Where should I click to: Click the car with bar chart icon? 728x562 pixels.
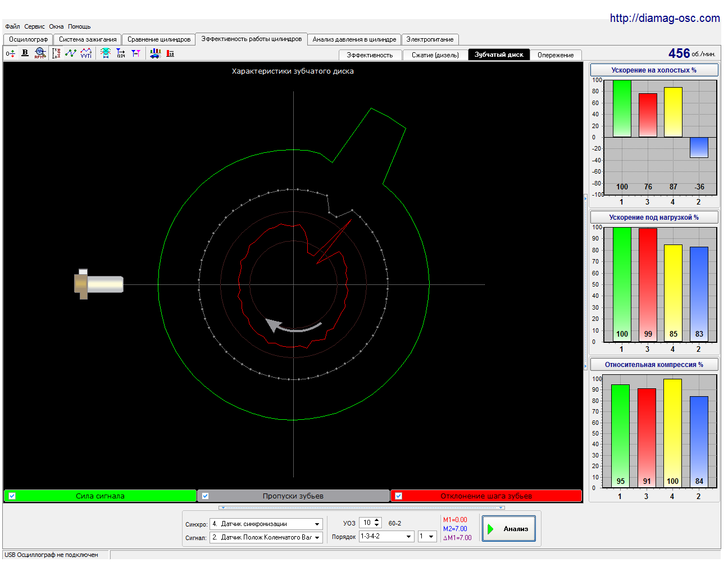pyautogui.click(x=155, y=53)
